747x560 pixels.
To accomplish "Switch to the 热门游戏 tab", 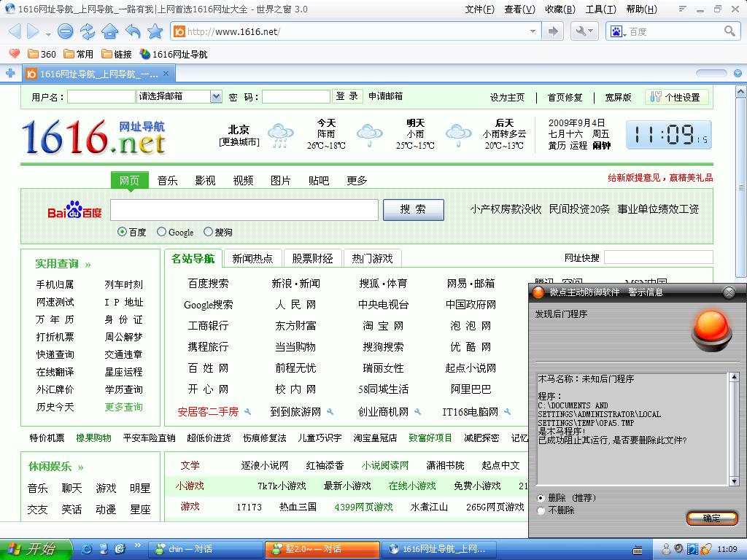I will (x=373, y=259).
